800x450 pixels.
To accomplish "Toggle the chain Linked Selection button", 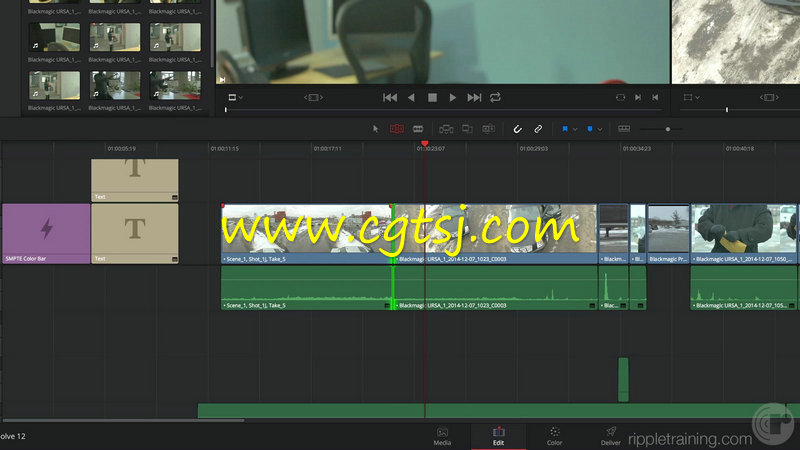I will (538, 129).
